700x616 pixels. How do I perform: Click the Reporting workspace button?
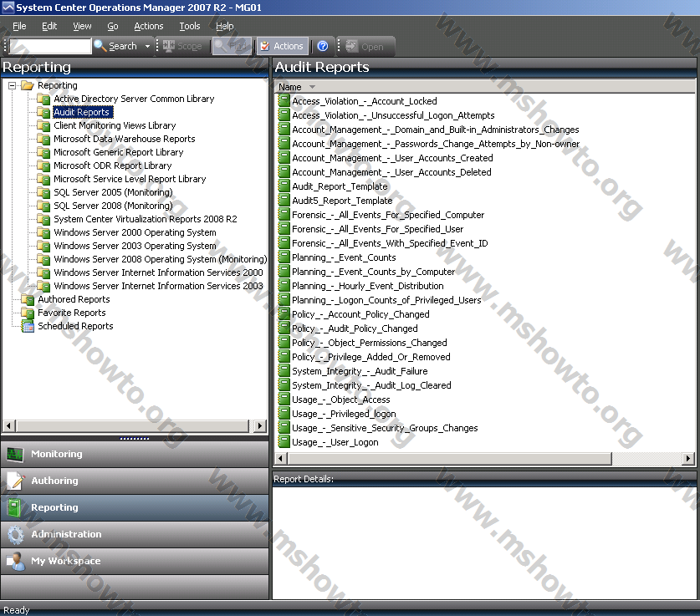(x=135, y=507)
